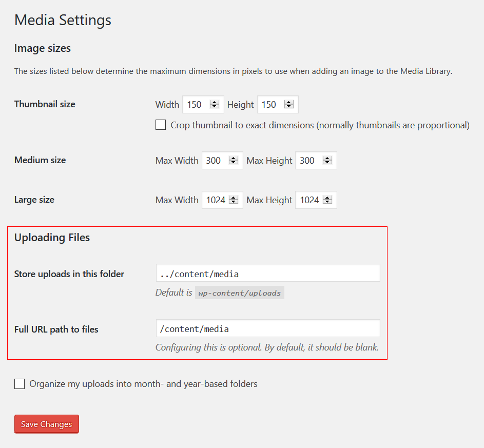Increase Large Max Height with the up arrow
Screen dimensions: 484x448
(x=327, y=198)
